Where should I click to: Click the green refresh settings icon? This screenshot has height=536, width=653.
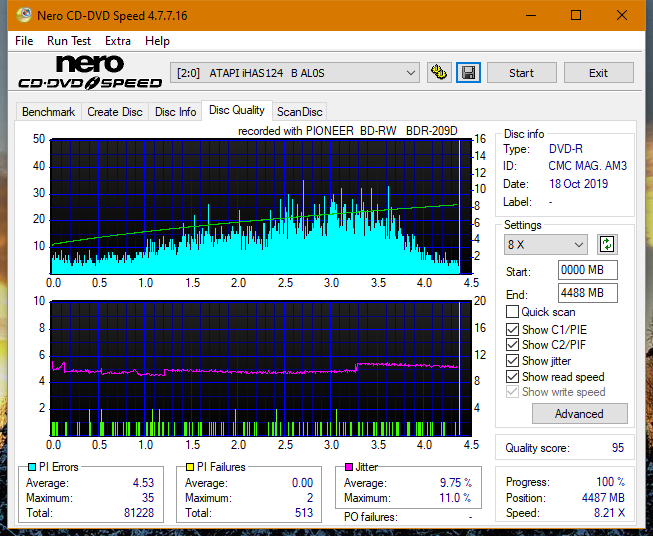coord(607,244)
